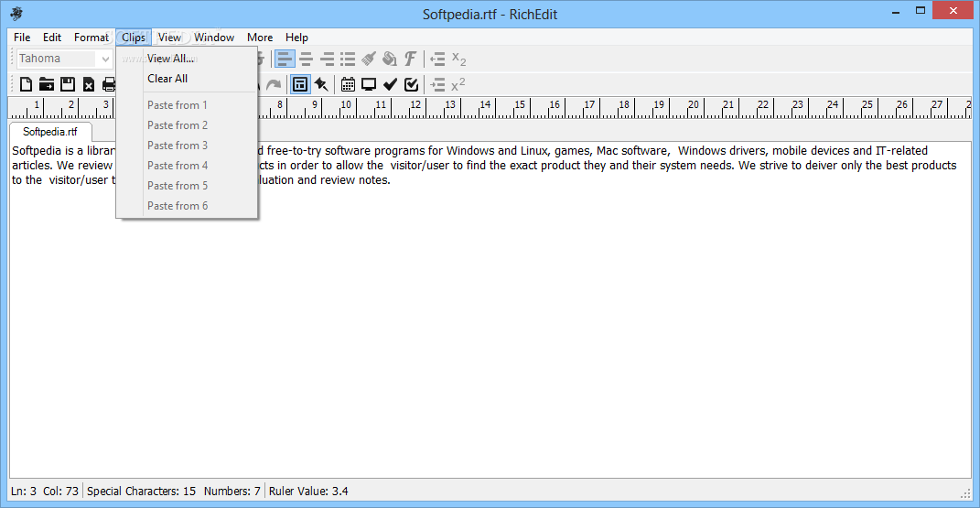Open the Tahoma font dropdown
The image size is (980, 508).
pos(105,59)
